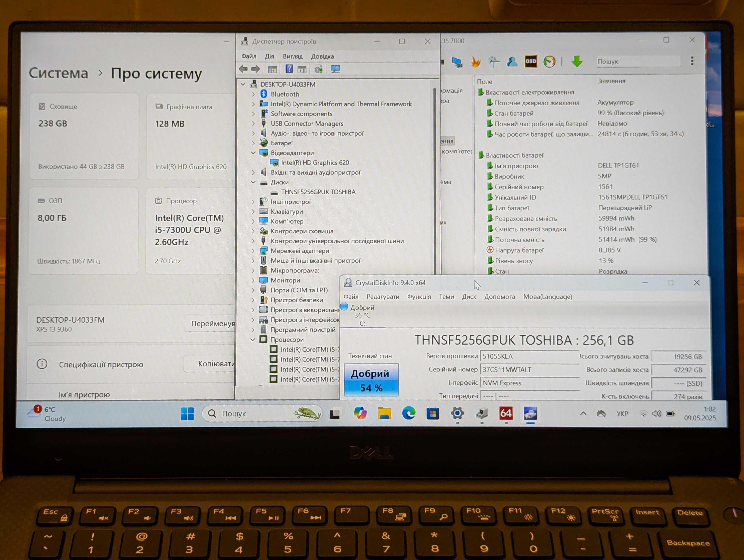Click Сховище 238 GB card

click(x=84, y=136)
